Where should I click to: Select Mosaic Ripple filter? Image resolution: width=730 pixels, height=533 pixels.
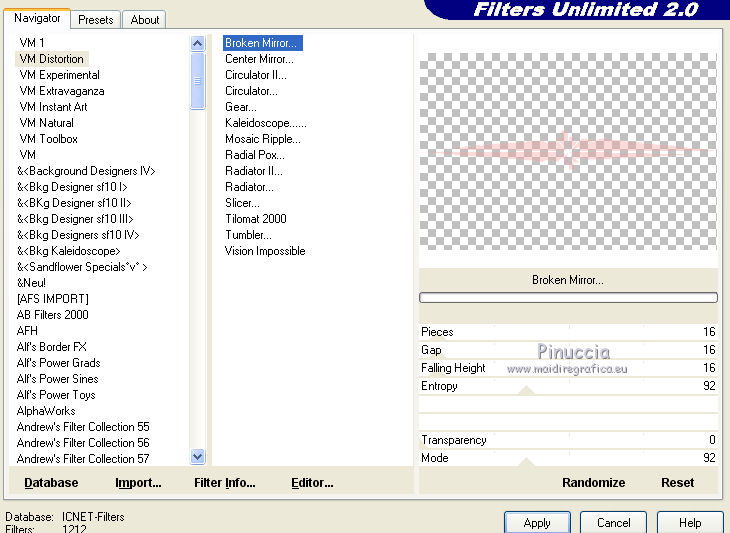coord(263,139)
